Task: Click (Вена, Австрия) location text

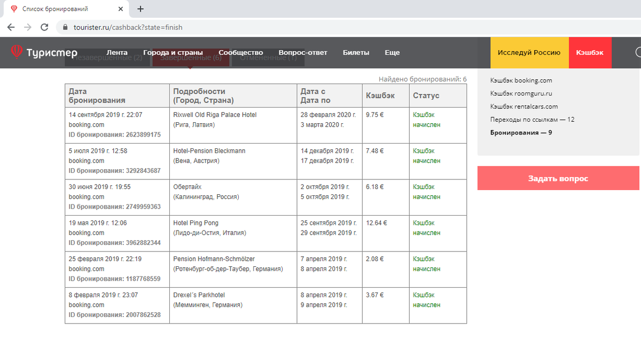Action: 197,161
